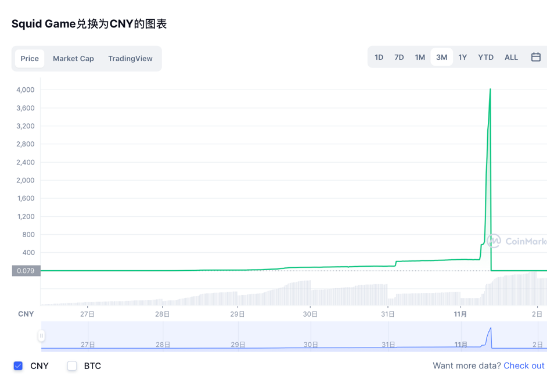Click the price peak on the green chart line

(x=490, y=89)
